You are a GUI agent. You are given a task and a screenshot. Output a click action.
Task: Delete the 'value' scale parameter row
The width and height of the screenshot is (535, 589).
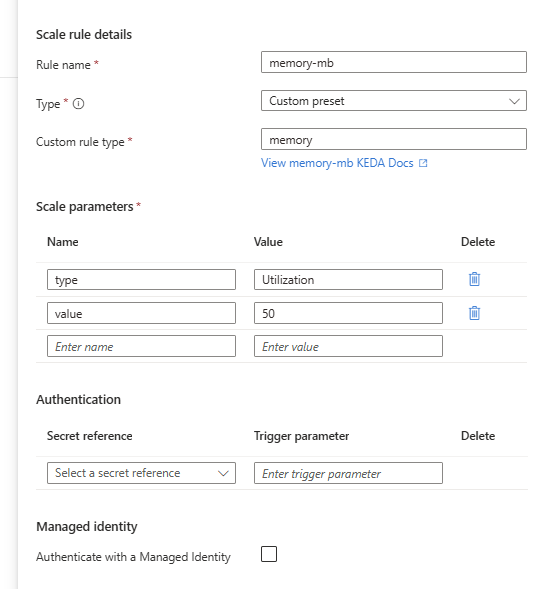(x=474, y=313)
